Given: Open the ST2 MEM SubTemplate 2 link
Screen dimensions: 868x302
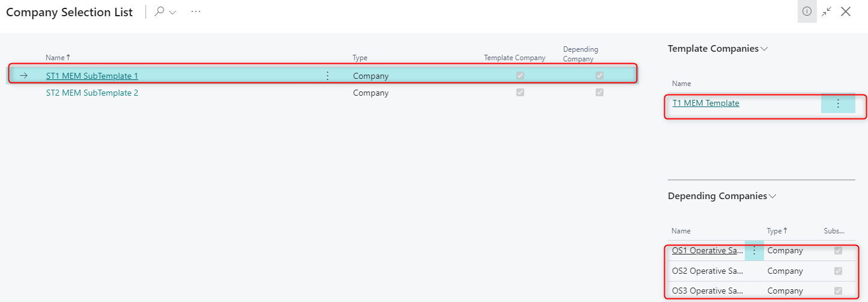Looking at the screenshot, I should (x=92, y=93).
